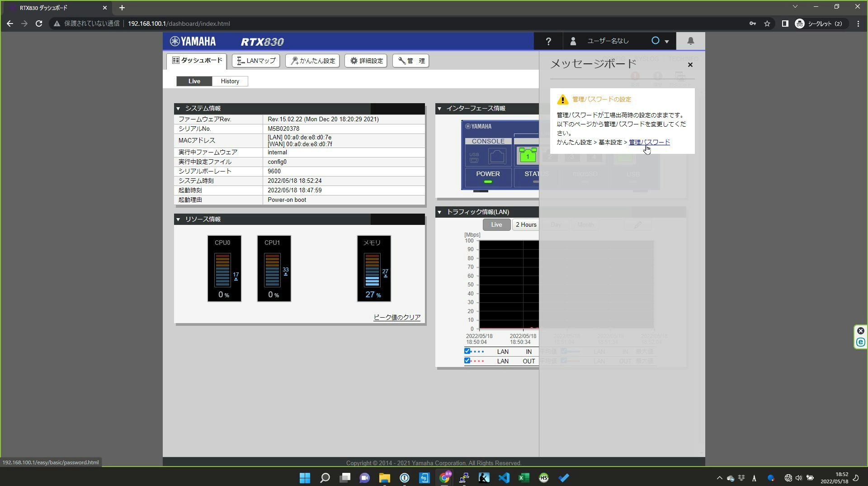Screen dimensions: 868x486
Task: Open Excel from the taskbar
Action: pos(524,478)
